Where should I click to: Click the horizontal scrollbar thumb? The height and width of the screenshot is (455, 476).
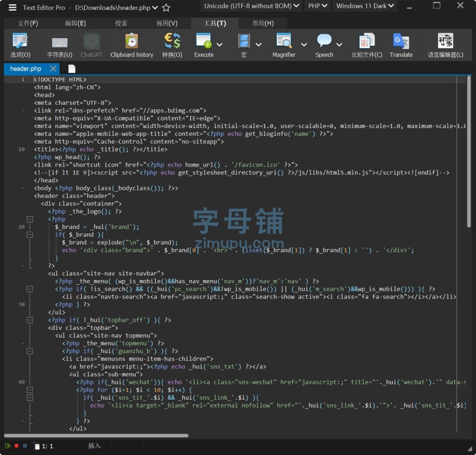(x=96, y=435)
